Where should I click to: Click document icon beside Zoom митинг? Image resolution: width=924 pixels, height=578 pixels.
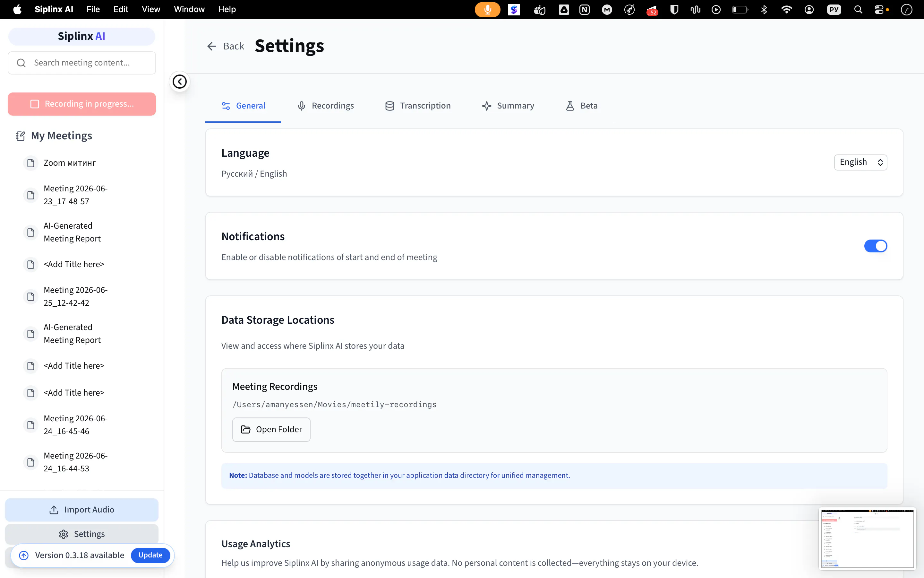point(30,163)
